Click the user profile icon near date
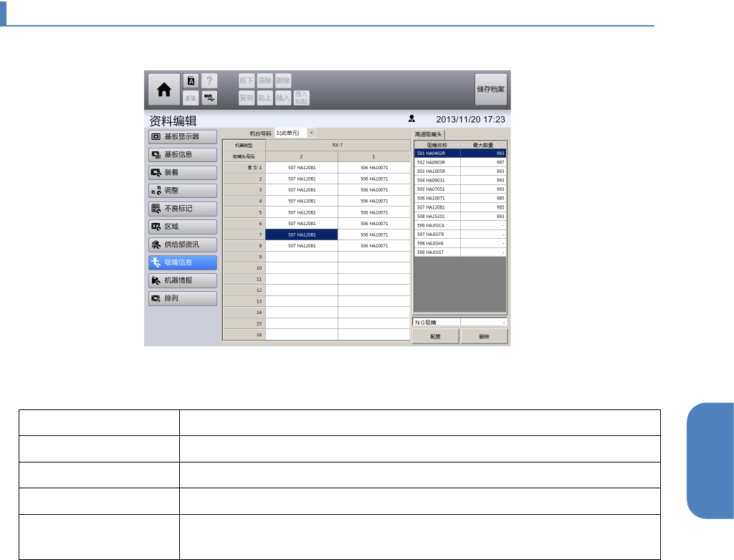 tap(411, 118)
